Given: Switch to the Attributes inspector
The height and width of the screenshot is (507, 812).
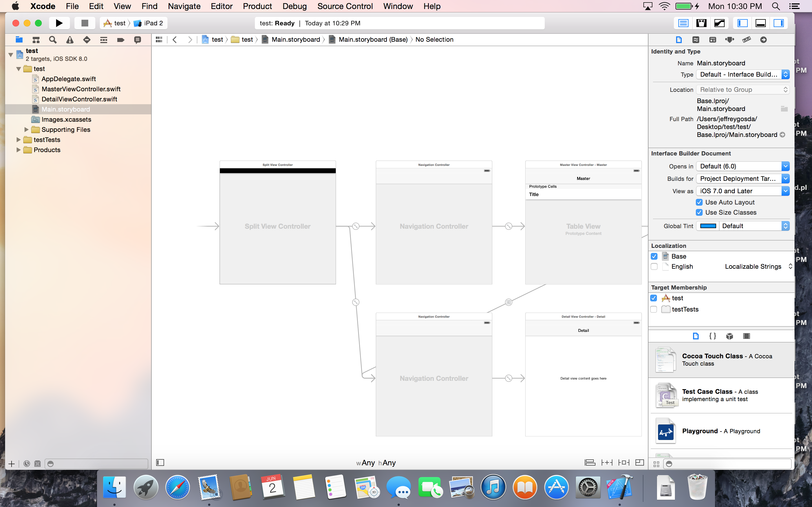Looking at the screenshot, I should (x=729, y=40).
